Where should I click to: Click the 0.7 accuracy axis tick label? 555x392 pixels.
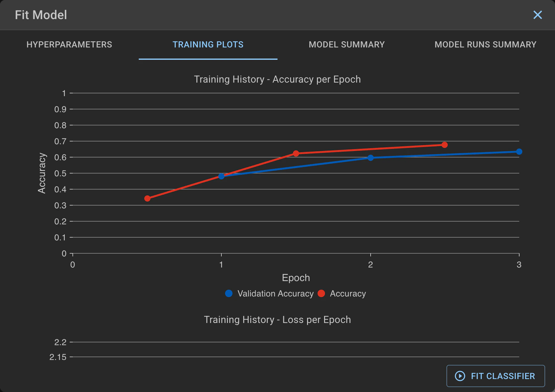[60, 141]
